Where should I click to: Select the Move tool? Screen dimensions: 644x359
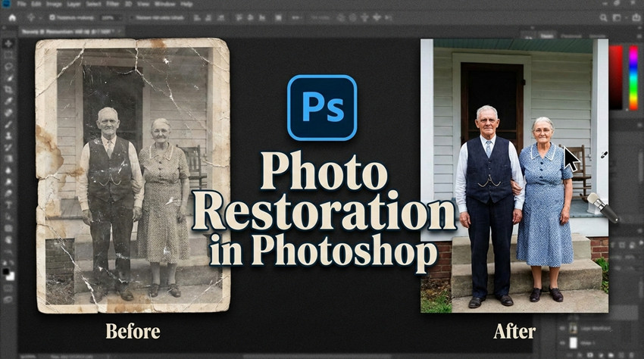pos(8,43)
